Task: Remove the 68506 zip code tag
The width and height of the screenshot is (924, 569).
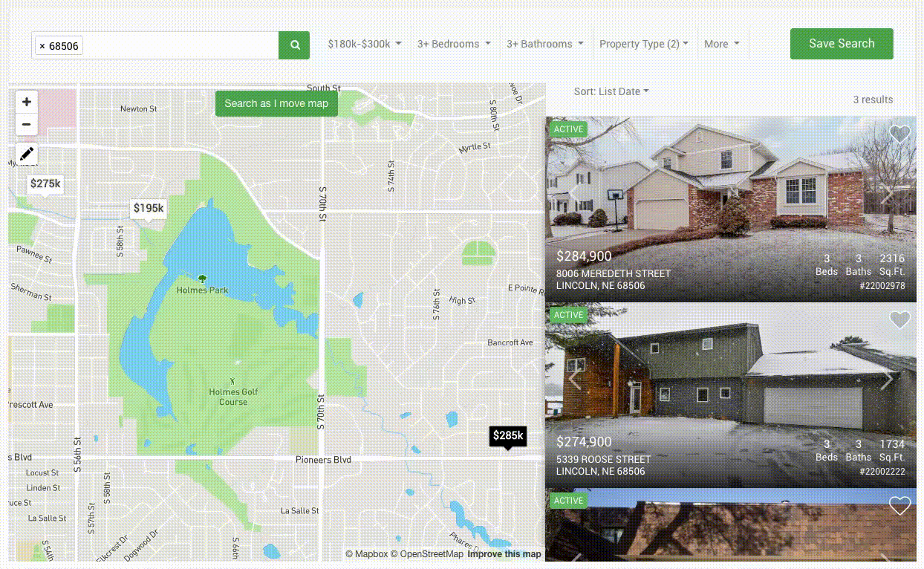Action: [43, 45]
